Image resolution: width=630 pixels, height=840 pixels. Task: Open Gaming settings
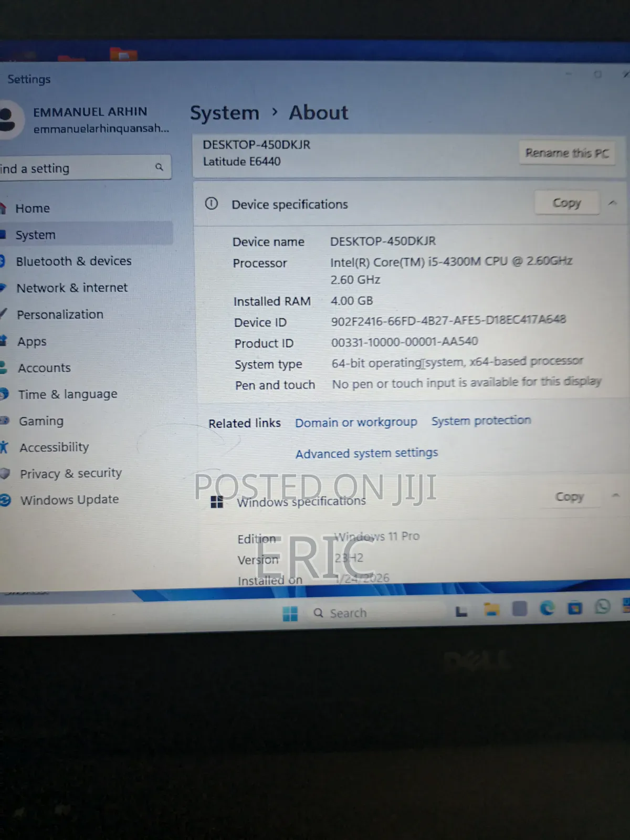click(41, 421)
